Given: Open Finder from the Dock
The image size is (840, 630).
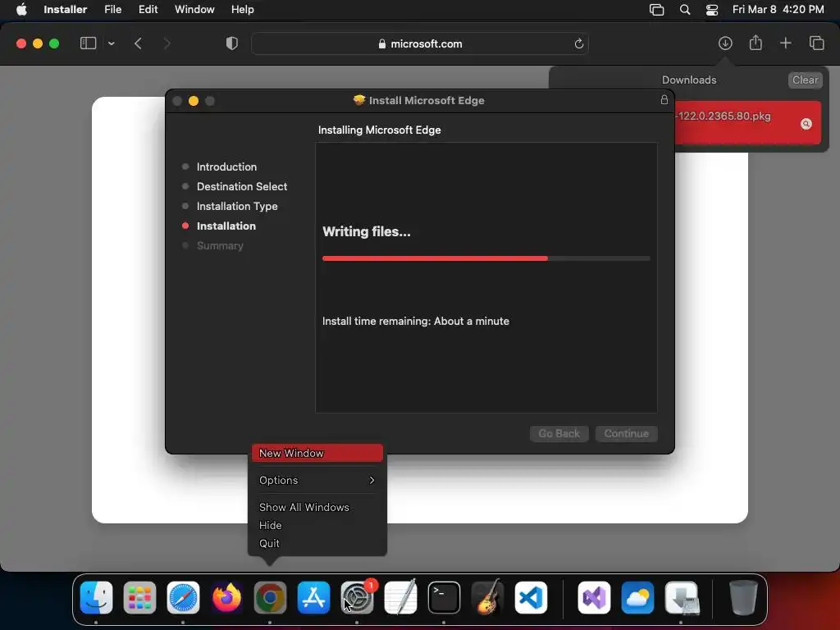Looking at the screenshot, I should [97, 597].
